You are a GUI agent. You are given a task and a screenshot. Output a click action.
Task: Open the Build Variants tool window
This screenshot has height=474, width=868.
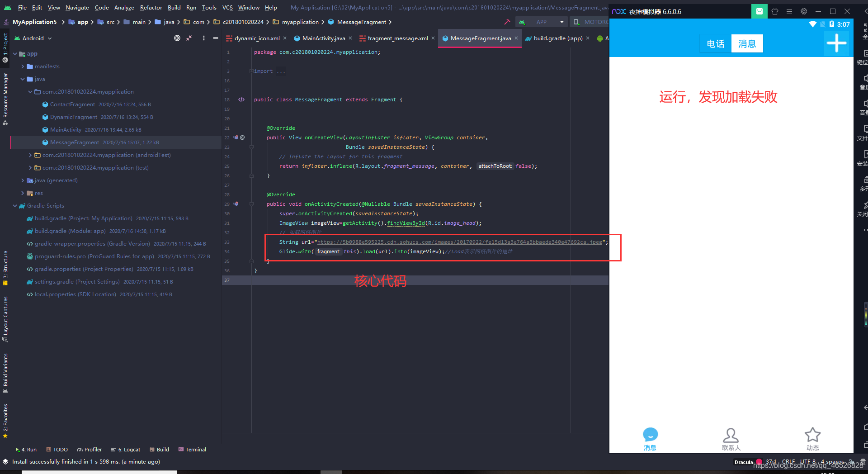click(x=5, y=373)
